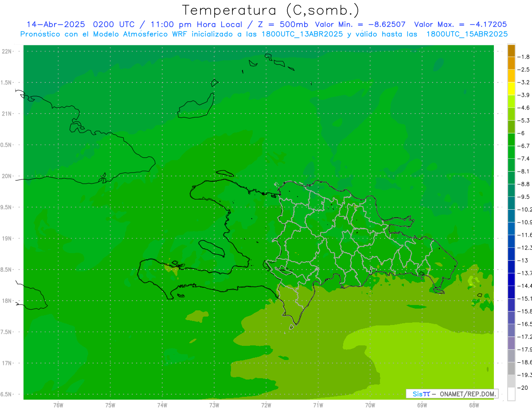Screen dimensions: 532x411
Task: Click the "ONAMET/REP.DOM." credit text
Action: pyautogui.click(x=467, y=394)
